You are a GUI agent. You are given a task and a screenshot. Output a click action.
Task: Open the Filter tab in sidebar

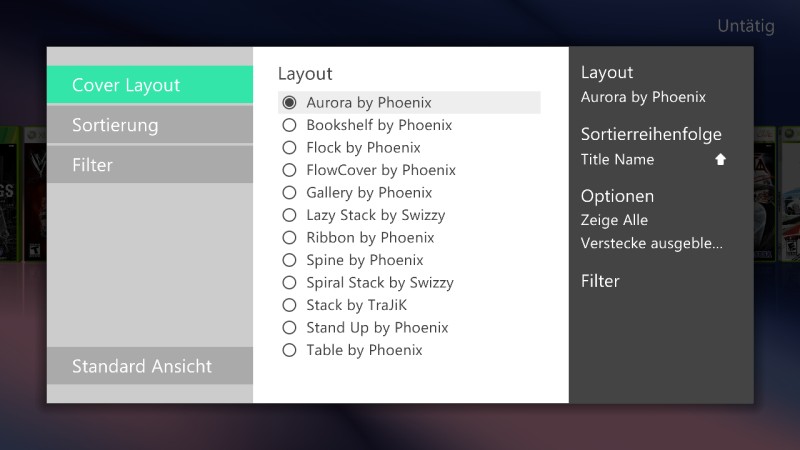tap(149, 165)
